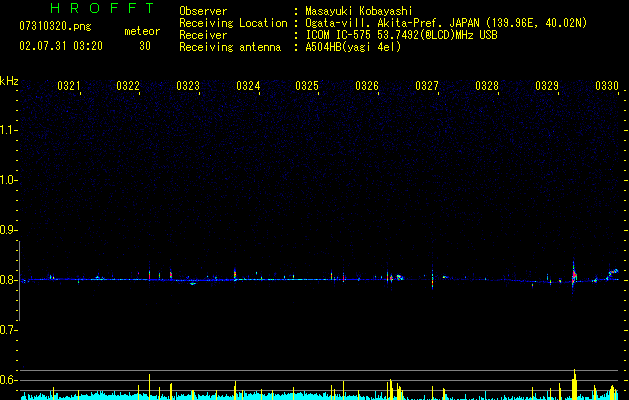Click the 0329 time marker

[547, 86]
